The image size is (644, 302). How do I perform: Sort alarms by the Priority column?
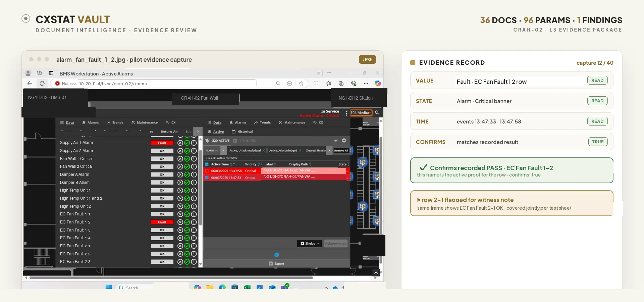tap(252, 164)
